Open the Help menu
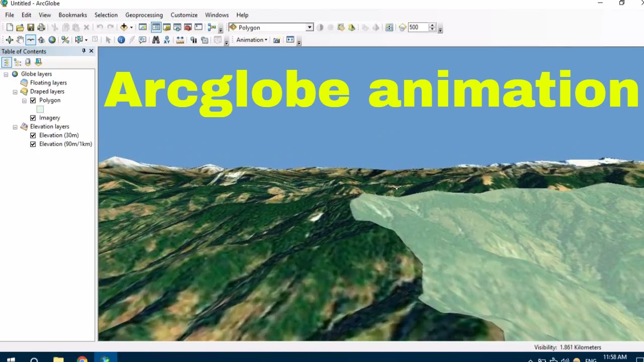Screen dimensions: 644x362 [243, 15]
